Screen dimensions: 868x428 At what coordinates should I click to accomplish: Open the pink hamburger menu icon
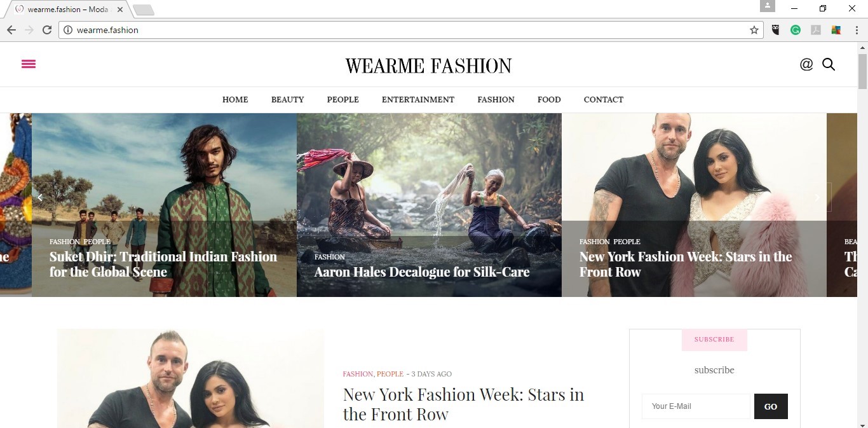pyautogui.click(x=29, y=64)
